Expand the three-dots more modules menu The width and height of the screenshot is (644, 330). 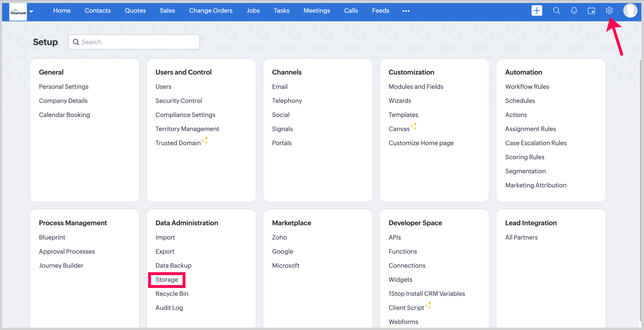click(406, 11)
